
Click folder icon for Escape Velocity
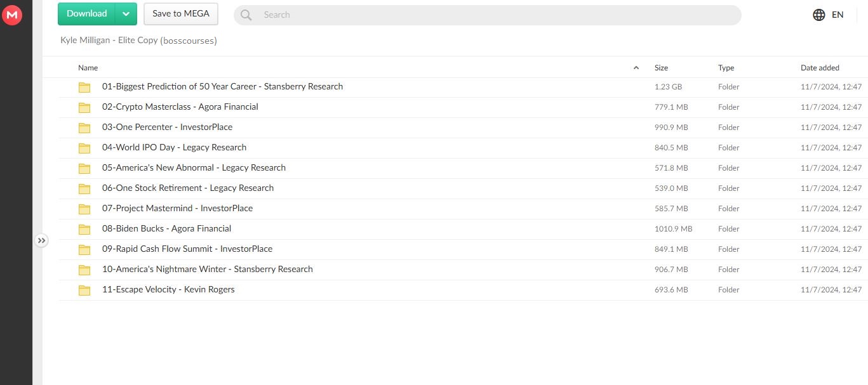tap(84, 290)
